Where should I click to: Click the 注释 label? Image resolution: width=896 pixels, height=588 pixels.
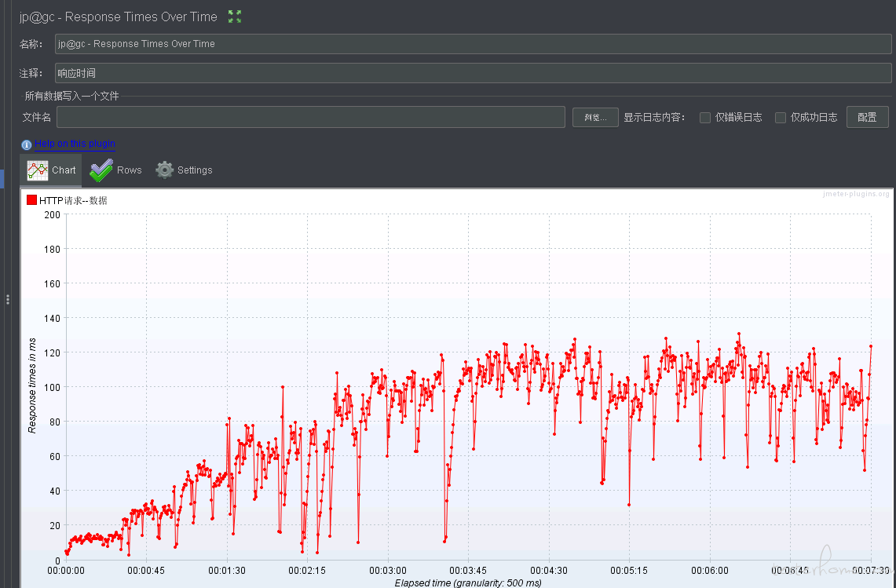pyautogui.click(x=31, y=73)
